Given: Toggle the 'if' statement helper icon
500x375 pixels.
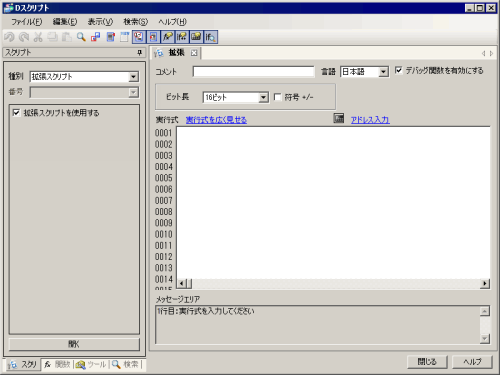Looking at the screenshot, I should click(x=182, y=37).
